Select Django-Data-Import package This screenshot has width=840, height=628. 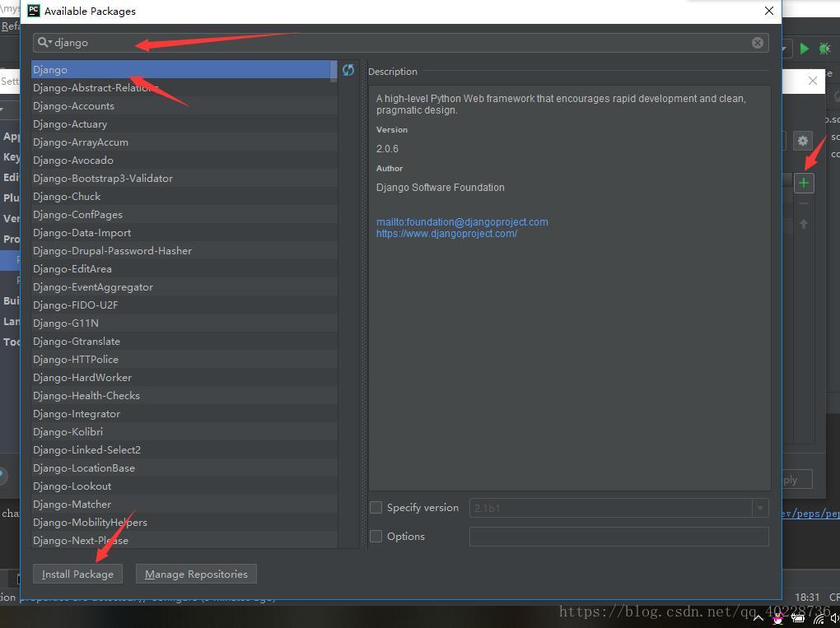(x=184, y=233)
